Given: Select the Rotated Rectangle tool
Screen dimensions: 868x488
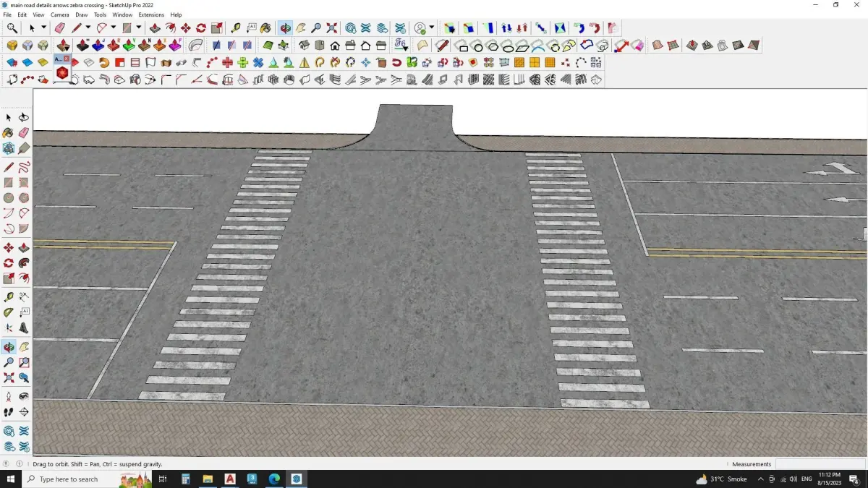Looking at the screenshot, I should pyautogui.click(x=24, y=182).
